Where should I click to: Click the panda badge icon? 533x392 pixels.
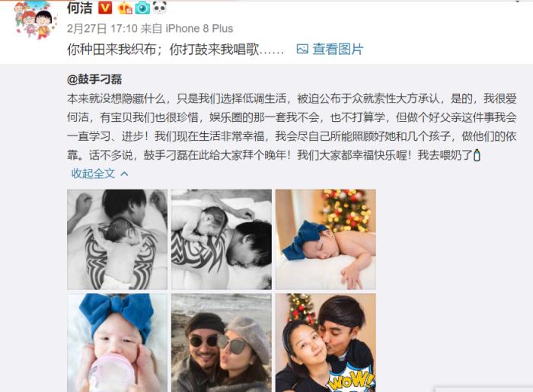[160, 7]
